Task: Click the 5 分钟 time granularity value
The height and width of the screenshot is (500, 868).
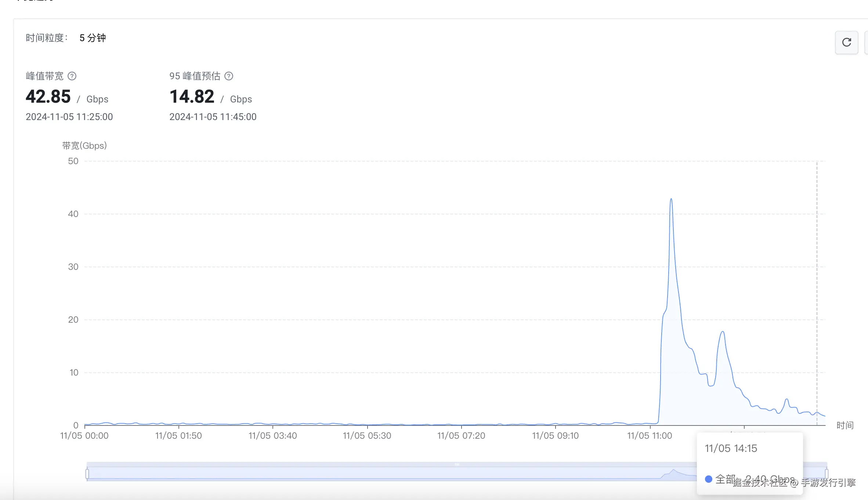Action: tap(93, 38)
